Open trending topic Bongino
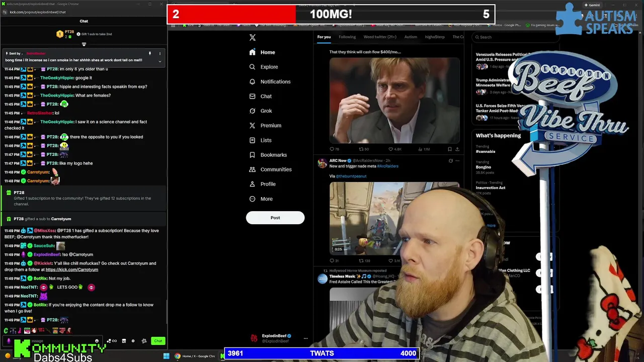Image resolution: width=644 pixels, height=362 pixels. coord(484,167)
